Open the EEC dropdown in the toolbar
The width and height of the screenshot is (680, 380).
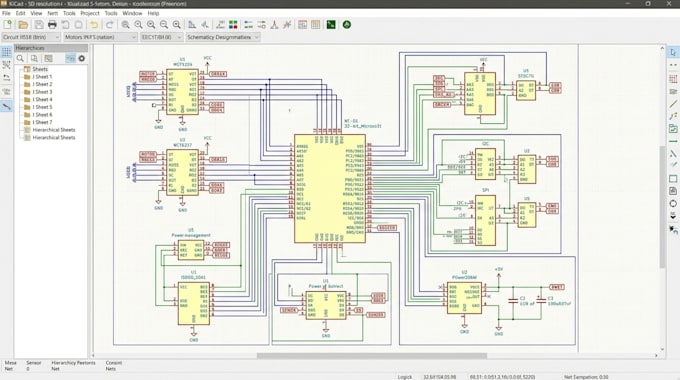[161, 37]
